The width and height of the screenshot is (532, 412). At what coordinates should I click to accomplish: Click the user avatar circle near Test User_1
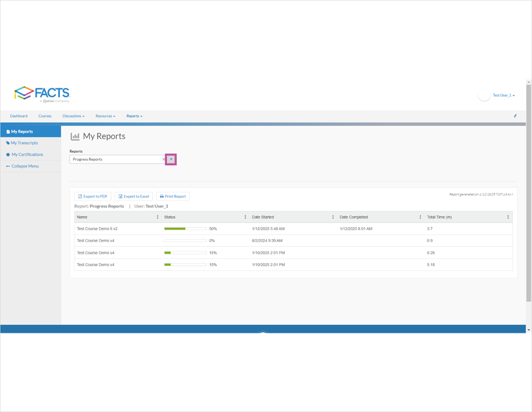pyautogui.click(x=484, y=95)
